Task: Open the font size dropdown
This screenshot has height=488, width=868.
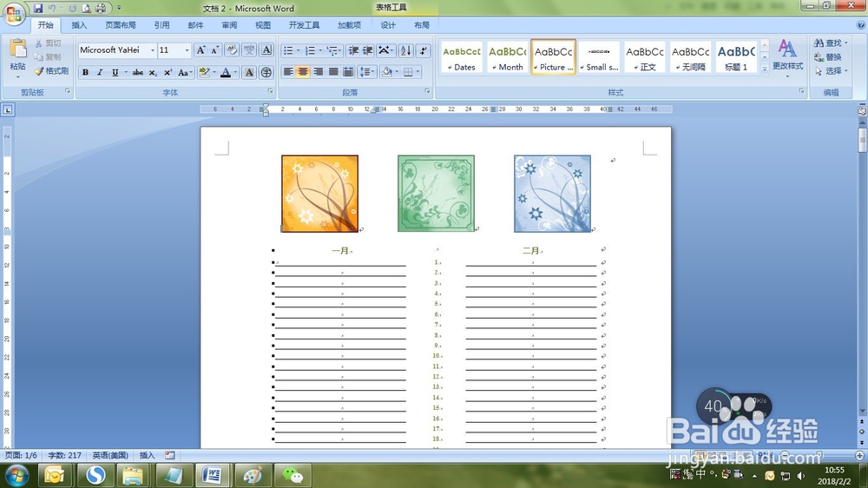Action: click(x=187, y=50)
